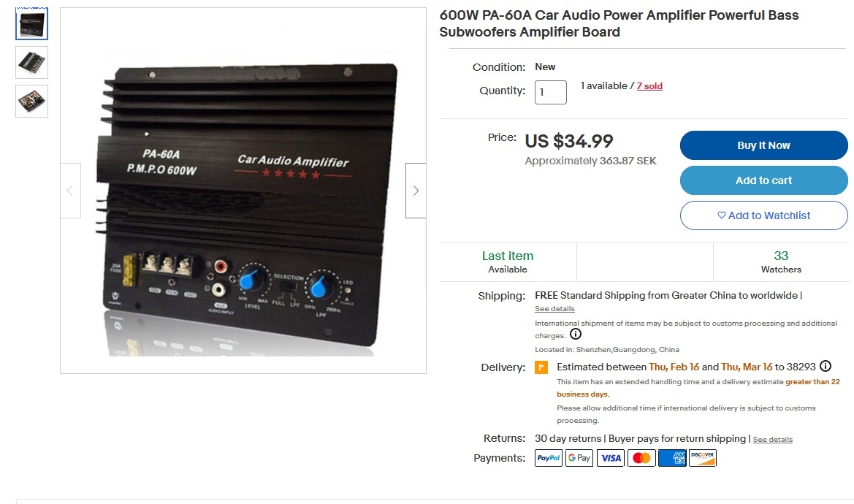
Task: Open shipping See details link
Action: click(x=554, y=308)
